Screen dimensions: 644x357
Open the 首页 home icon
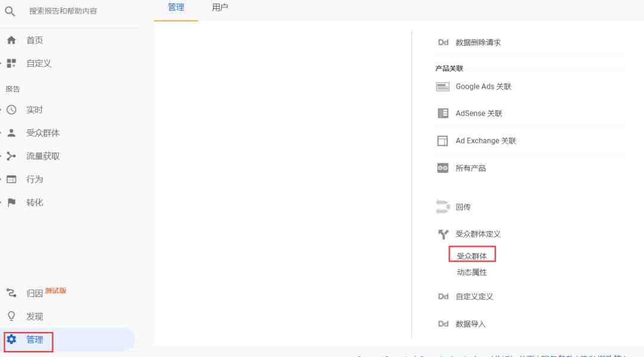(x=11, y=40)
